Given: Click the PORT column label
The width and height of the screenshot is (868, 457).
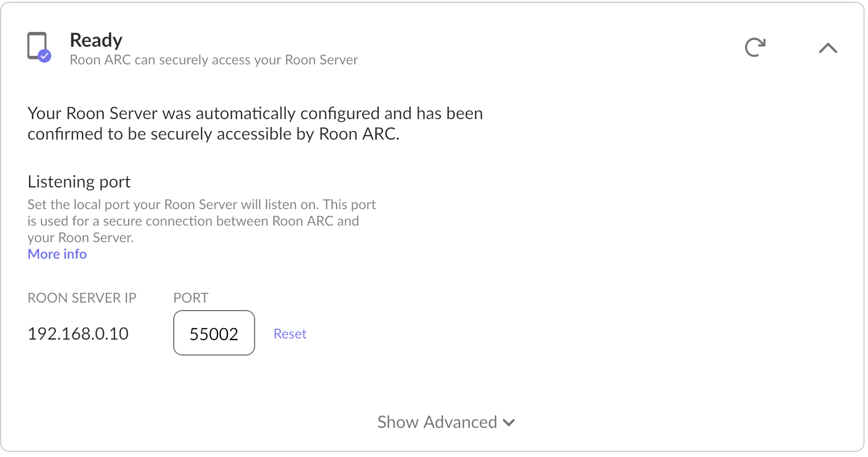Looking at the screenshot, I should 191,298.
